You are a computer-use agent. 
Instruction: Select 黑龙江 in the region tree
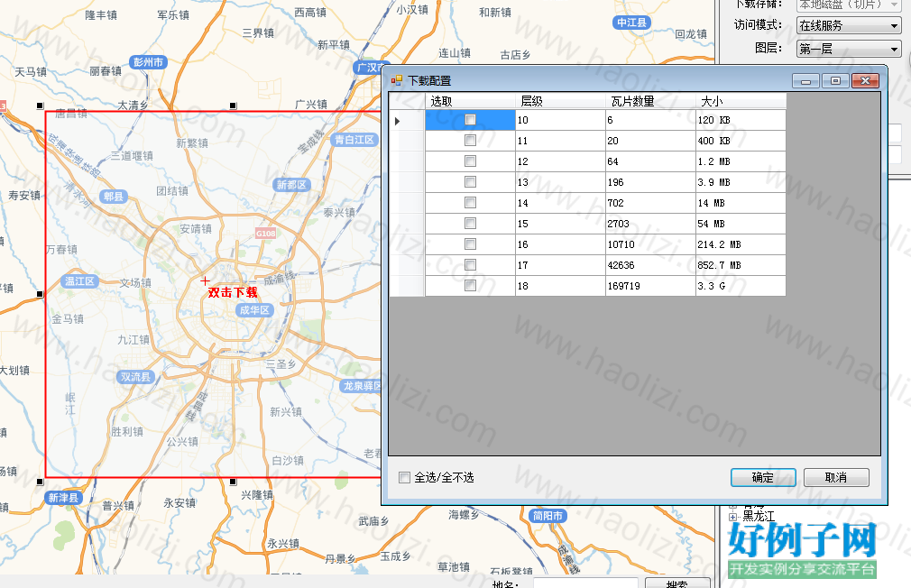759,516
